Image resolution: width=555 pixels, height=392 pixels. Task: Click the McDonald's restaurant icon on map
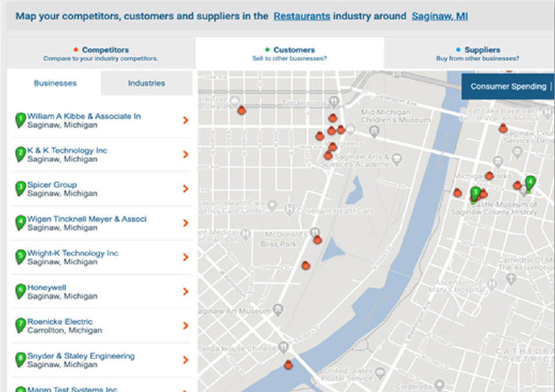(314, 232)
